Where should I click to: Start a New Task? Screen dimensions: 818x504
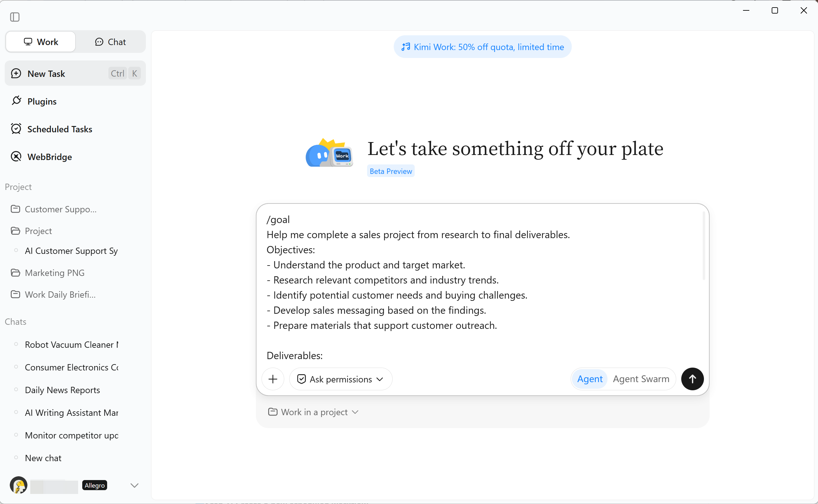75,73
